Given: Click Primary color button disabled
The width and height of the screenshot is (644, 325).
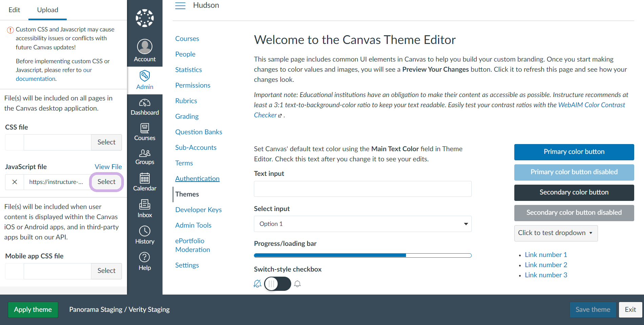Looking at the screenshot, I should click(574, 172).
